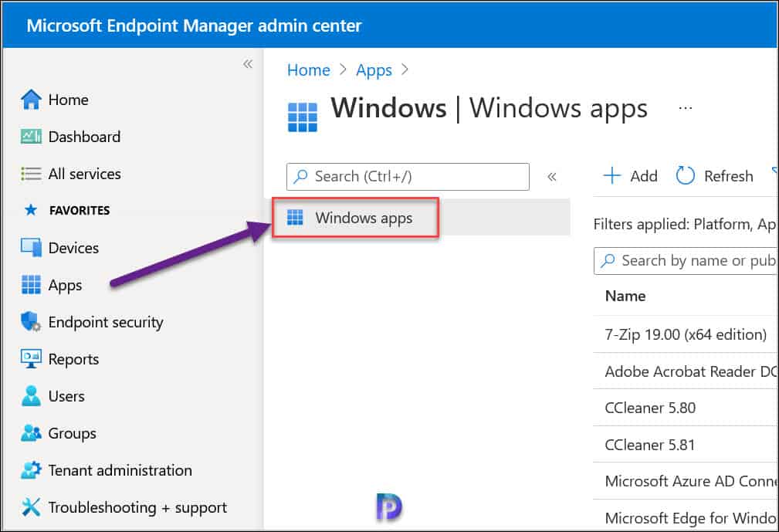Open the Users section
779x532 pixels.
click(66, 396)
